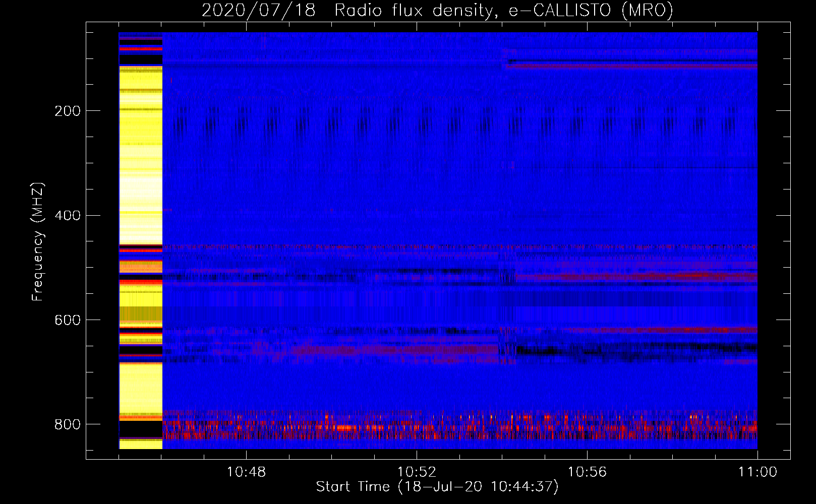Select the 600 MHz frequency tick label
The width and height of the screenshot is (816, 504).
tap(68, 320)
